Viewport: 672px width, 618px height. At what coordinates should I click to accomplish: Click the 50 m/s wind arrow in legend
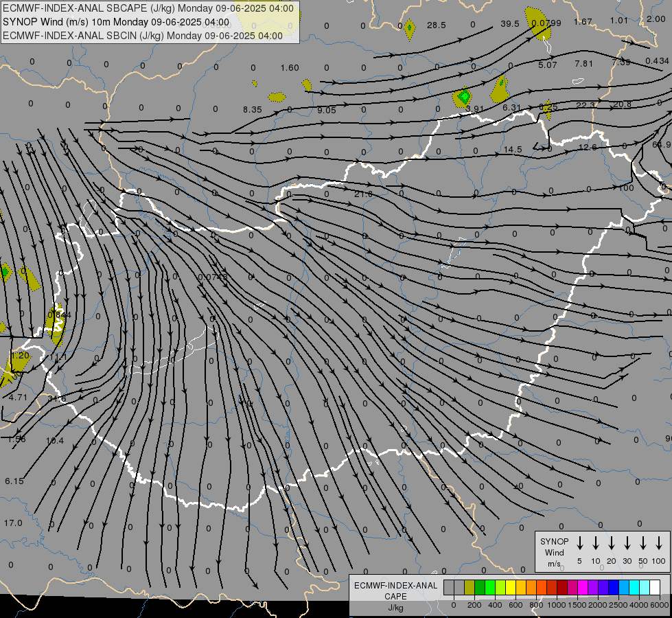click(643, 543)
